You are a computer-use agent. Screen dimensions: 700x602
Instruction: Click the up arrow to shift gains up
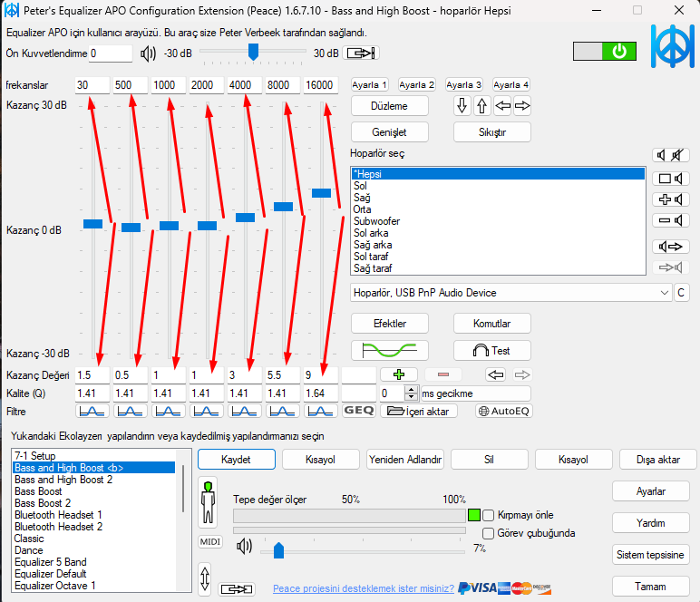click(x=481, y=106)
